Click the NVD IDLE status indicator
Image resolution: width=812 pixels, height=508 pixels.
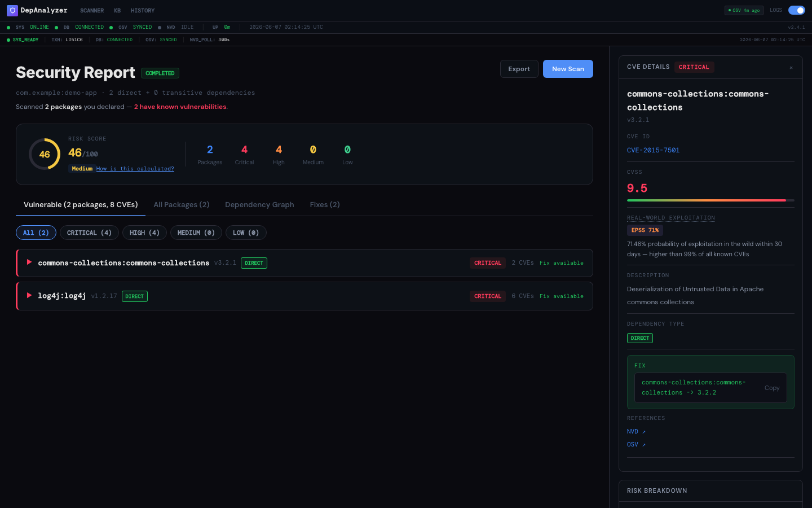[x=176, y=27]
